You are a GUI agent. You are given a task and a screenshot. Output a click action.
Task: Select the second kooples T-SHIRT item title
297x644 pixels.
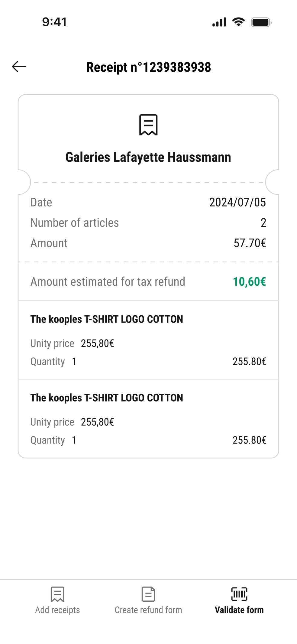107,398
